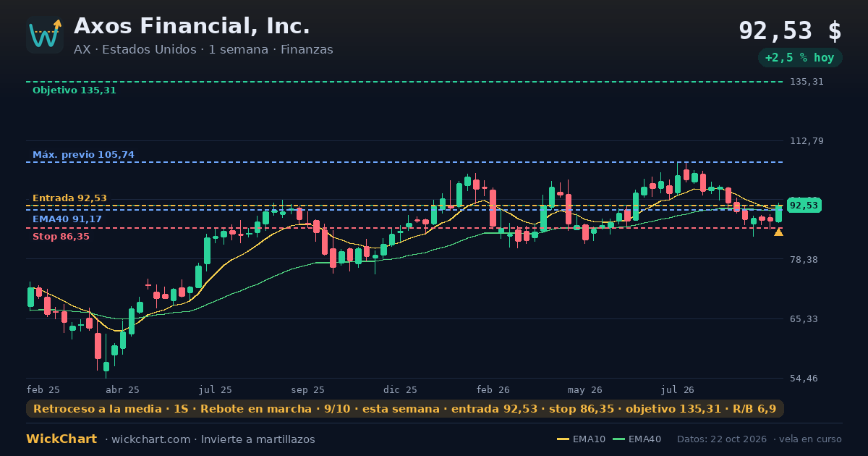Click the subtitle AX · Estados Unidos line
This screenshot has width=868, height=456.
pos(203,50)
